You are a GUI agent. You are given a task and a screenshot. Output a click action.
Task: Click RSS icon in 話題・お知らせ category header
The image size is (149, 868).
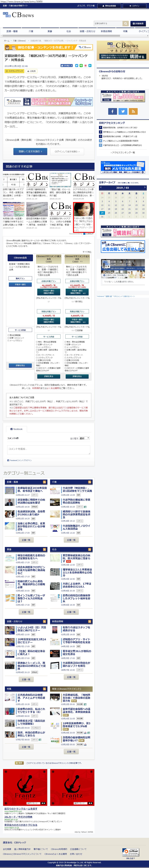pos(44,621)
